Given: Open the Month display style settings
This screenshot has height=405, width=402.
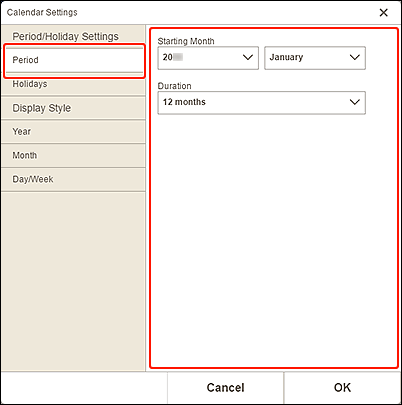Looking at the screenshot, I should pyautogui.click(x=73, y=155).
